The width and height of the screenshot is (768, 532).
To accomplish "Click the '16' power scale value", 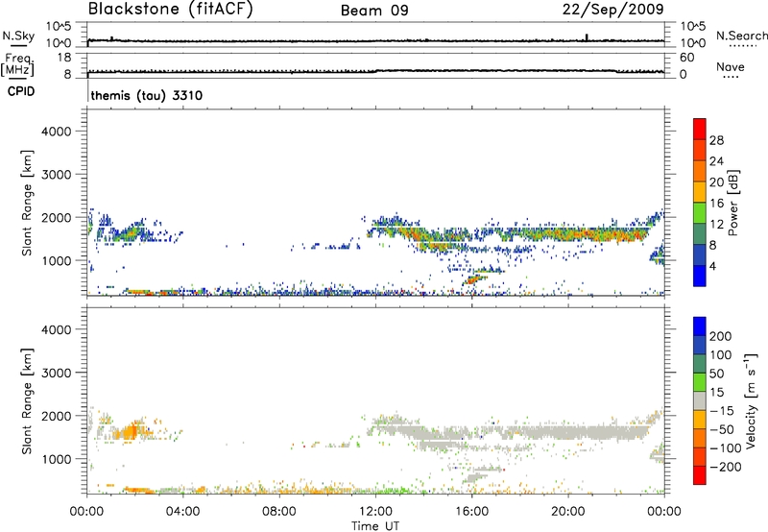I will tap(716, 204).
